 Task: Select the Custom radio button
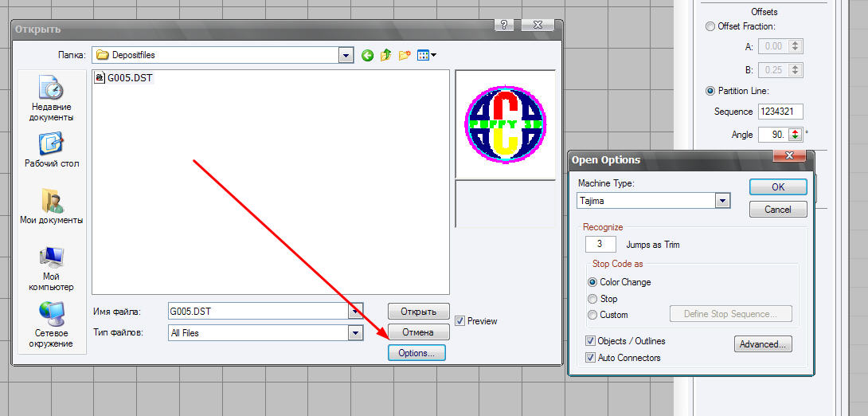[x=592, y=315]
